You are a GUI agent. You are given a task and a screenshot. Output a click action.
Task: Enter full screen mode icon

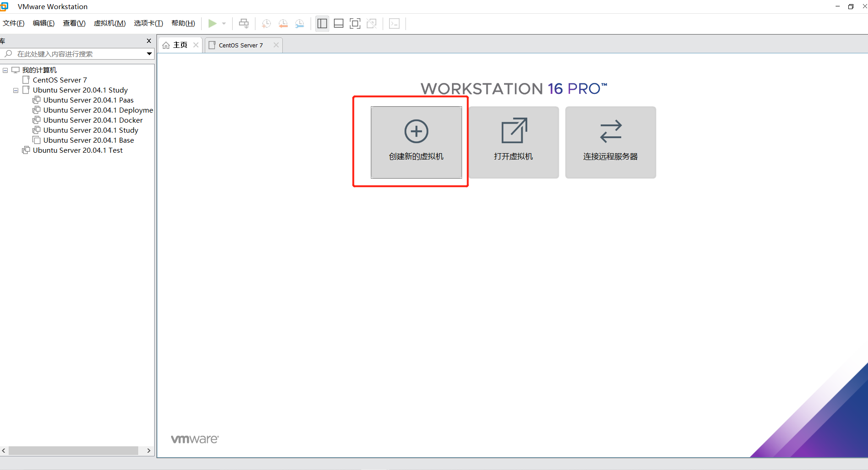355,23
